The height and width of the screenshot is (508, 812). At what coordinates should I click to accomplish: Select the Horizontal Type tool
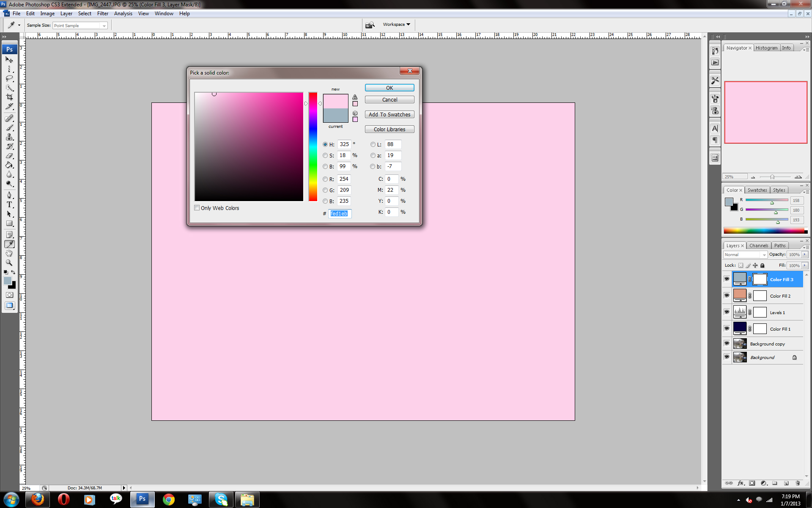click(x=9, y=204)
